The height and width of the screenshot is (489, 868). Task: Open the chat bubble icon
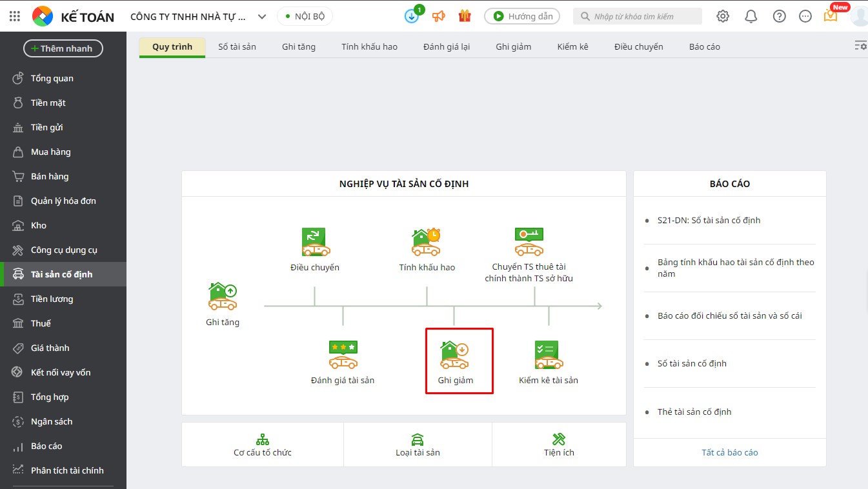[x=805, y=16]
